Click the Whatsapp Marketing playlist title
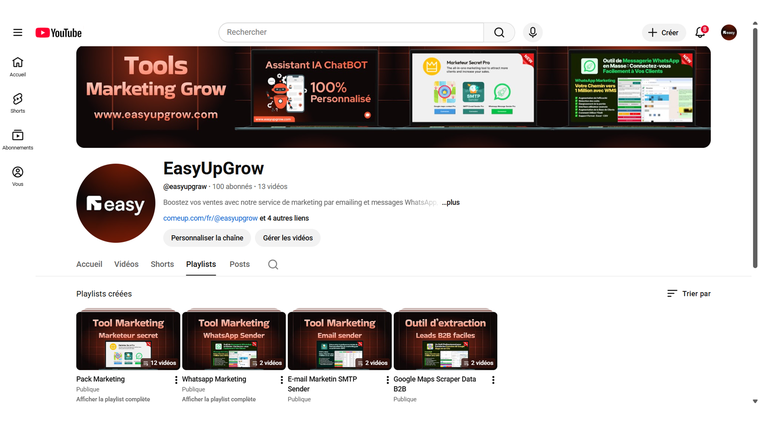Viewport: 759px width, 427px height. pyautogui.click(x=214, y=379)
